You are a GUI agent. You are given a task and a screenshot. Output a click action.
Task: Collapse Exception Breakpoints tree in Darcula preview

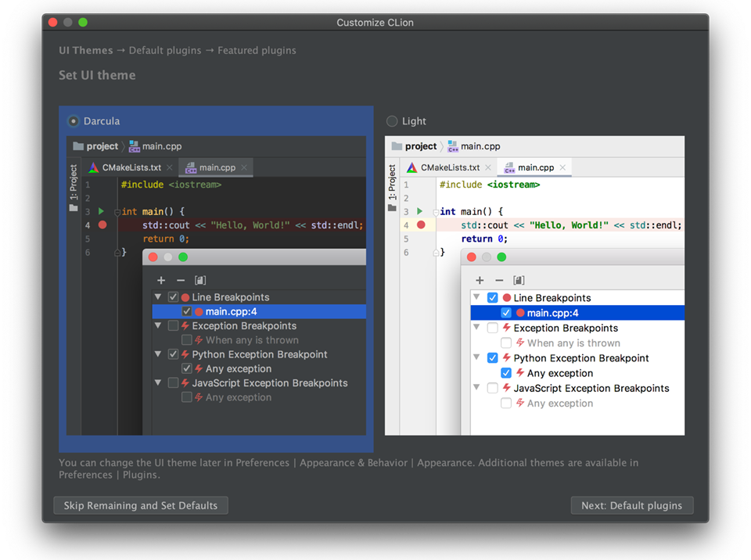click(x=158, y=325)
